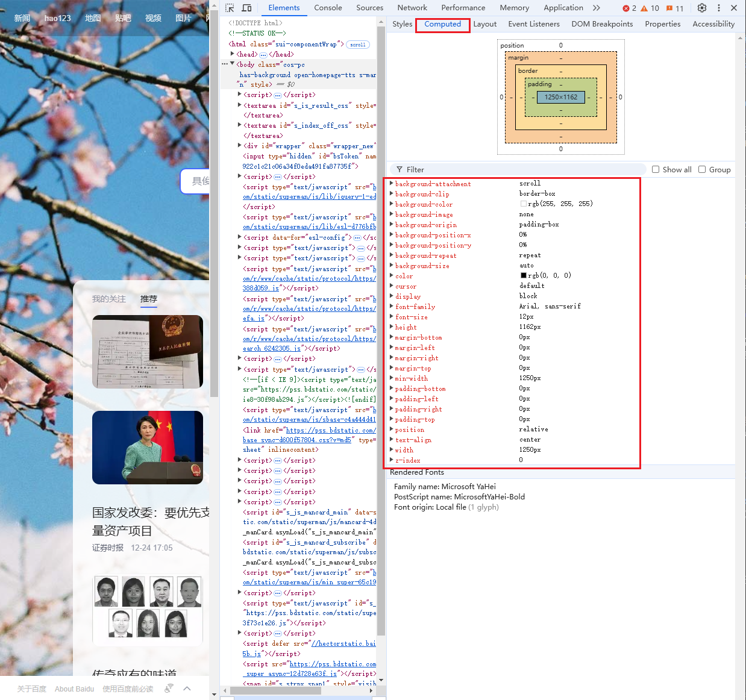Image resolution: width=746 pixels, height=700 pixels.
Task: Open the 贴吧 link in Baidu top bar
Action: 123,18
